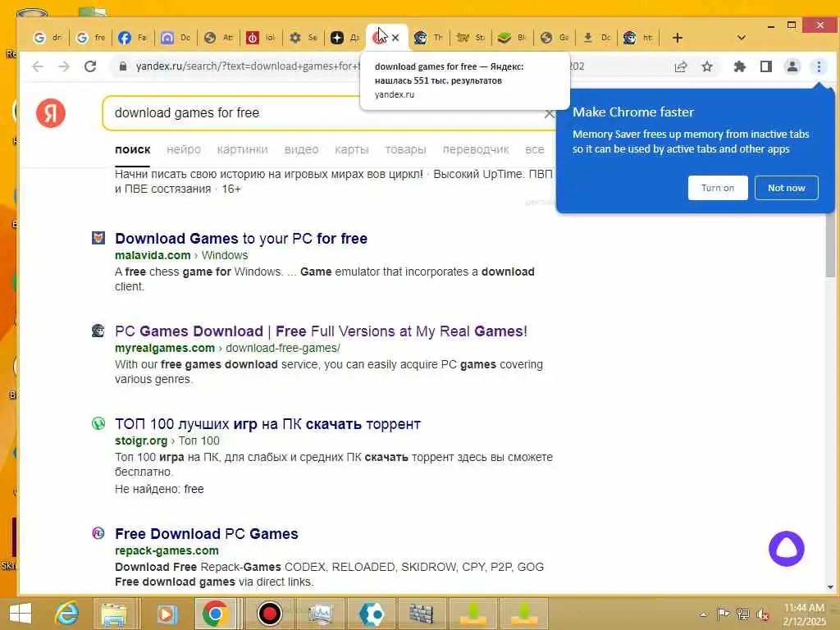Viewport: 840px width, 630px height.
Task: Open the stoigr.org green URL
Action: [x=141, y=441]
